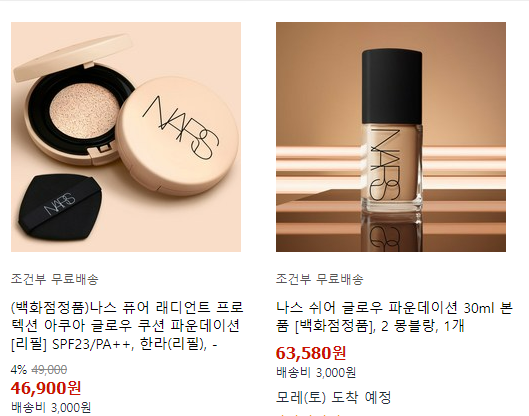The height and width of the screenshot is (416, 529).
Task: Click 조건부 무료배송 under the bottle image
Action: pyautogui.click(x=319, y=279)
